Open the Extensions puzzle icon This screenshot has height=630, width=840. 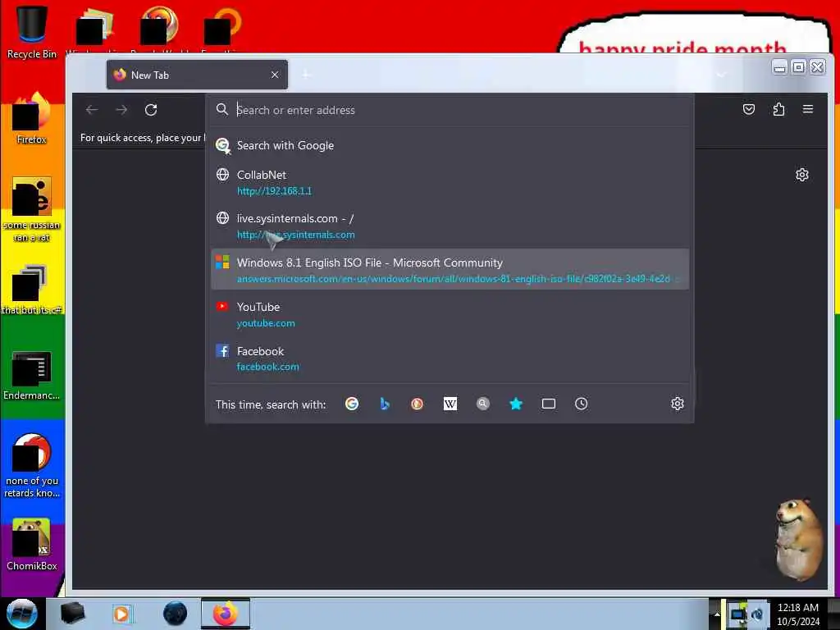pyautogui.click(x=779, y=109)
